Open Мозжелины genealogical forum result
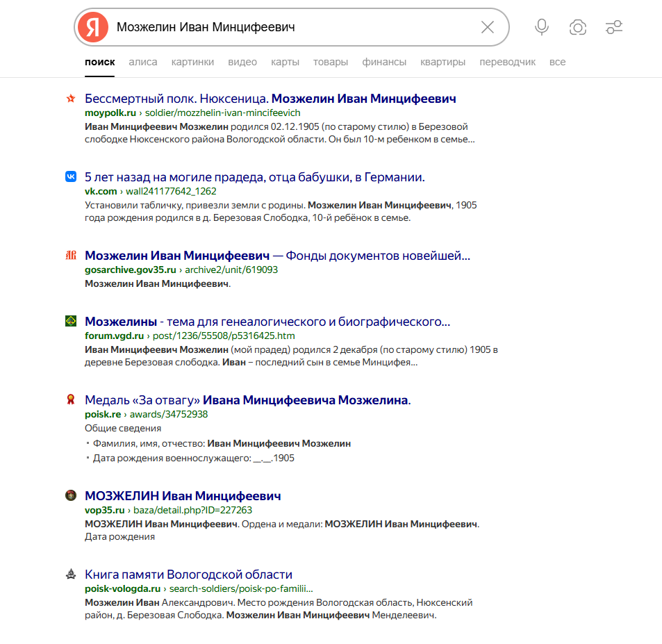Screen dimensions: 662x644 (267, 322)
